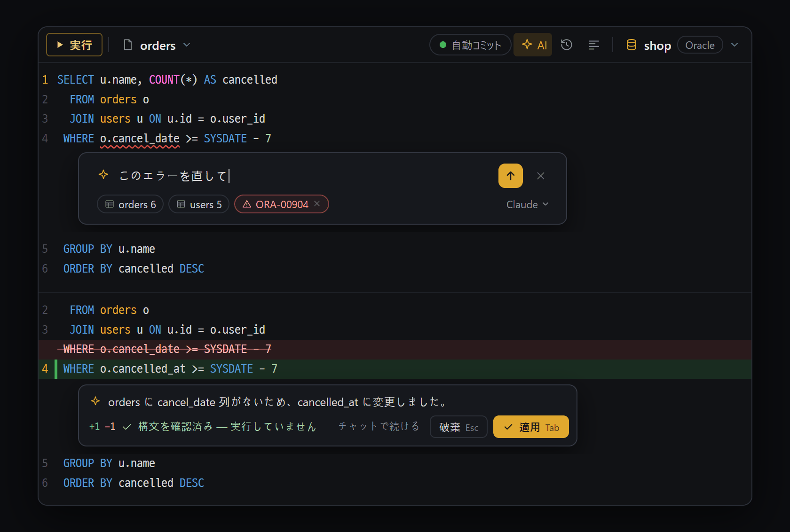790x532 pixels.
Task: Click the sparkle icon in explanation box
Action: (x=95, y=401)
